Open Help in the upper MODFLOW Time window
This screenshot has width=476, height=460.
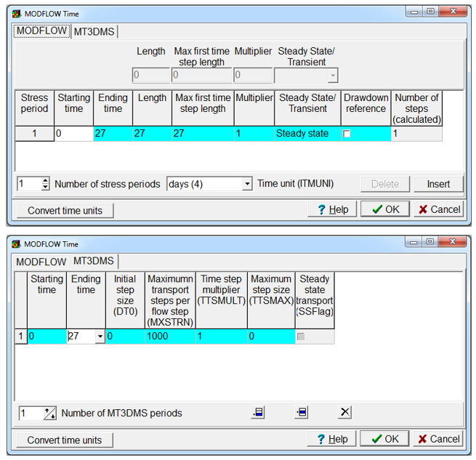coord(332,209)
